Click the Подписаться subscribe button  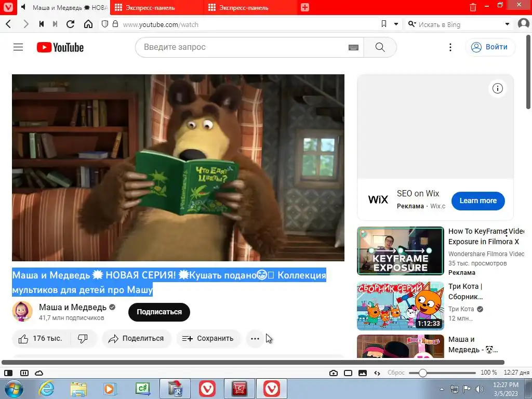[159, 312]
